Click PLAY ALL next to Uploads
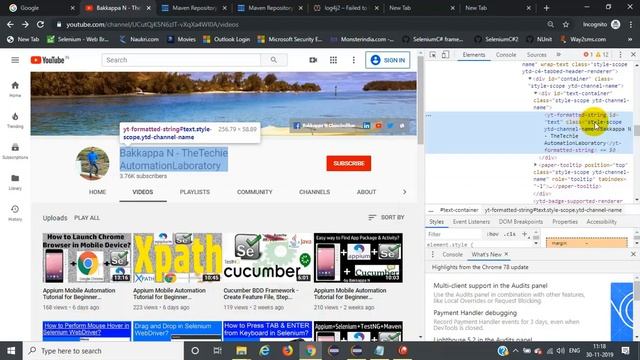The height and width of the screenshot is (360, 640). click(x=87, y=218)
